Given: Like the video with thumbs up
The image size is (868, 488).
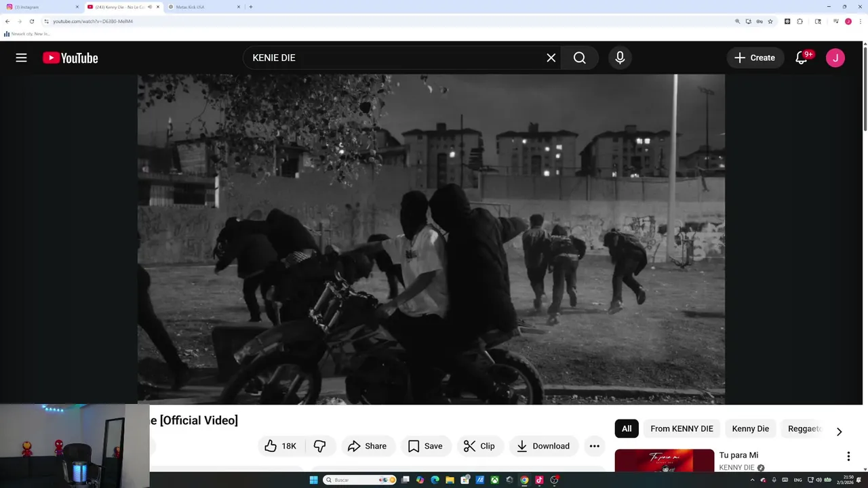Looking at the screenshot, I should pos(281,446).
